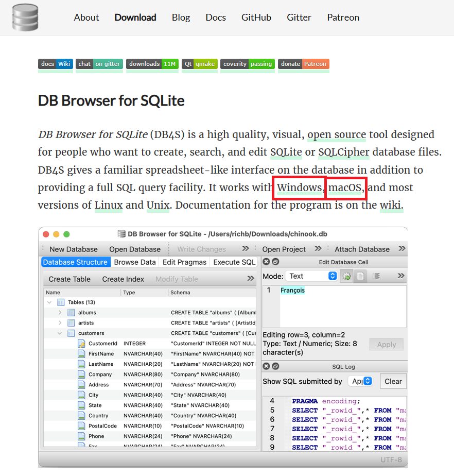Follow the SQLCipher link in the description

344,152
